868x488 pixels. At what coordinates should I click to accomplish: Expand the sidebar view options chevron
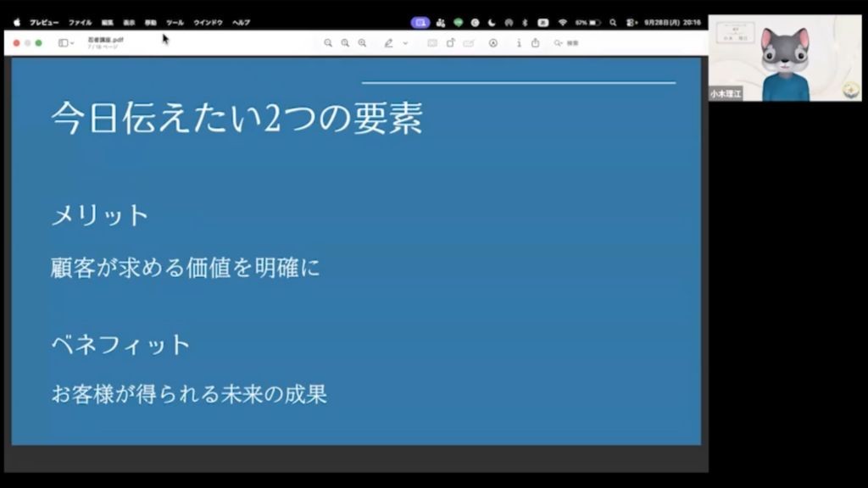[73, 43]
